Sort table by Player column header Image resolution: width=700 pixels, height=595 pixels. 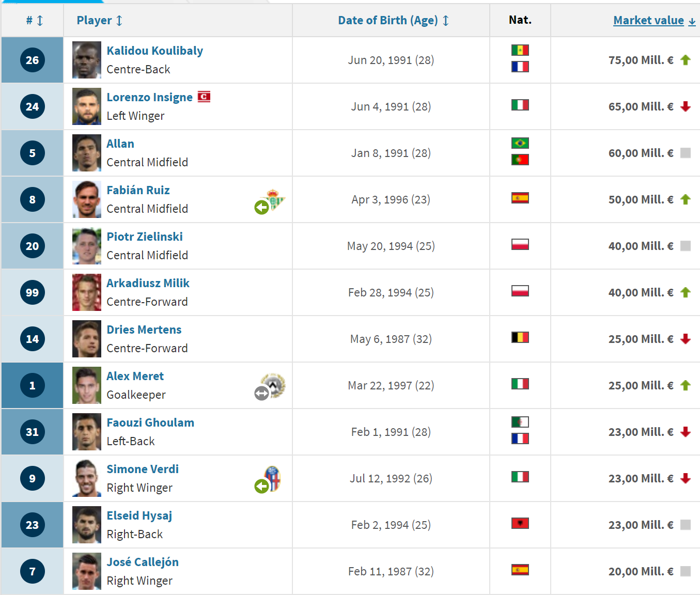pos(100,21)
